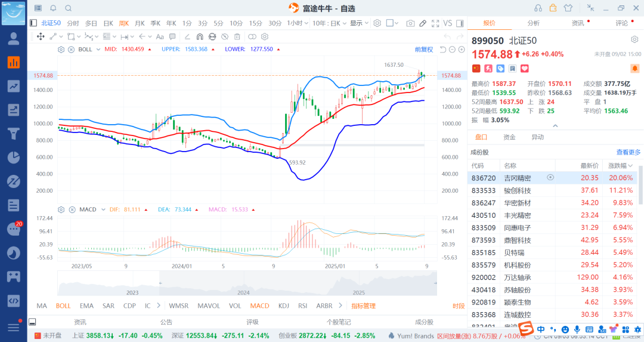Click the orange price alert bell

tap(634, 68)
